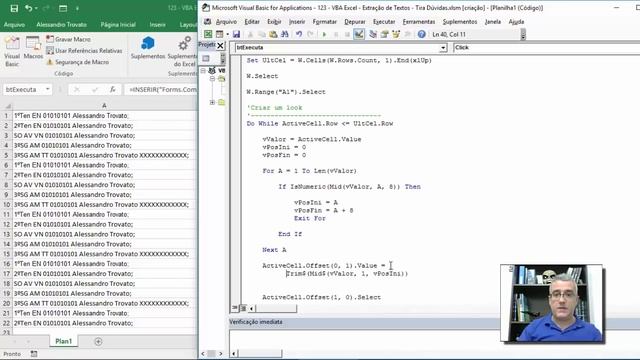This screenshot has height=360, width=640.
Task: Click the Suplementos ribbon button
Action: pos(148,48)
